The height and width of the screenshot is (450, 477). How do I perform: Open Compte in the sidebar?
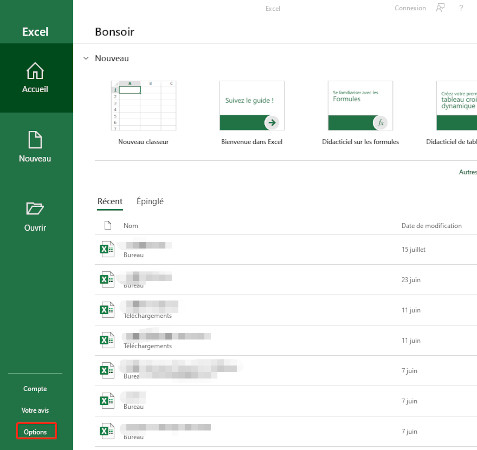(35, 389)
